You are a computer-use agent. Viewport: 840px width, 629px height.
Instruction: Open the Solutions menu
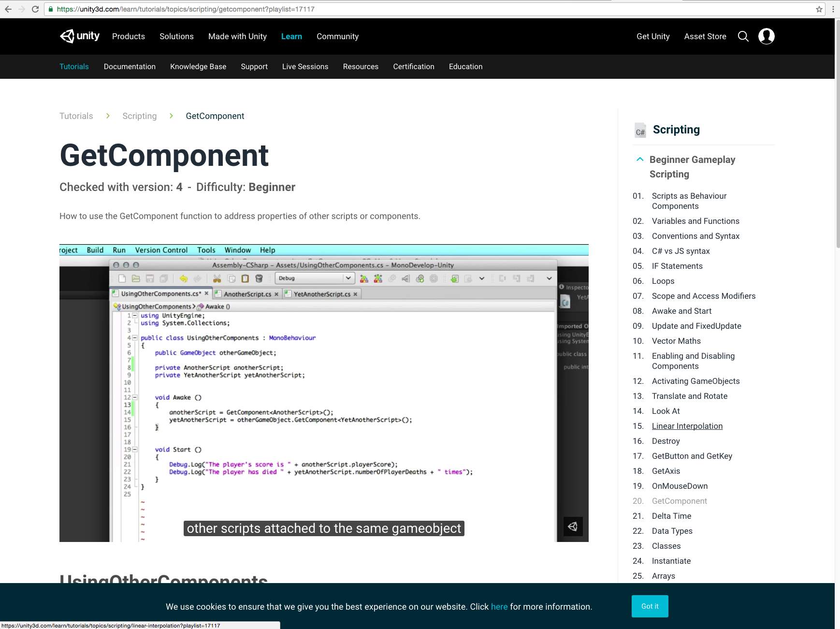click(x=176, y=36)
